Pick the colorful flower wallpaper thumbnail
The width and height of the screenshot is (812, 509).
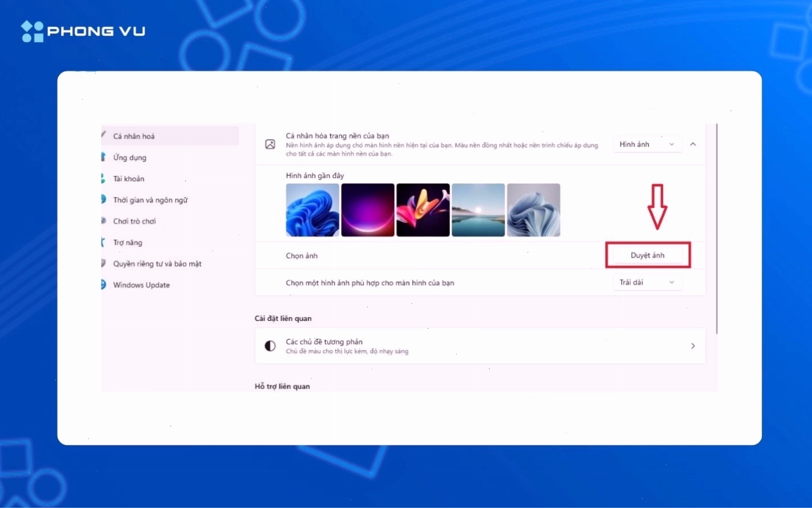point(423,210)
